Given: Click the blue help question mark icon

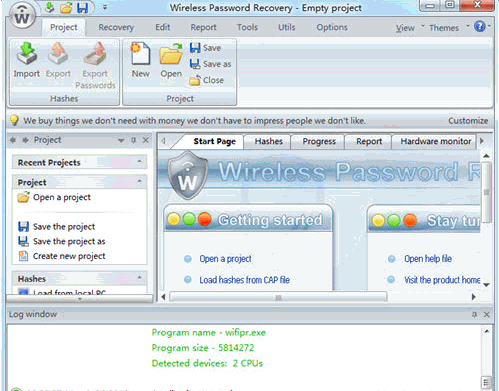Looking at the screenshot, I should coord(479,26).
